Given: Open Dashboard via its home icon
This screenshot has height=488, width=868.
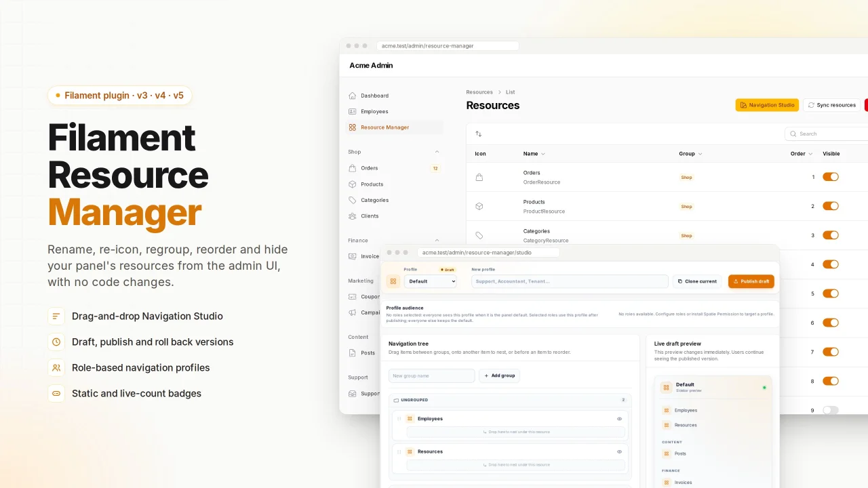Looking at the screenshot, I should [x=352, y=96].
